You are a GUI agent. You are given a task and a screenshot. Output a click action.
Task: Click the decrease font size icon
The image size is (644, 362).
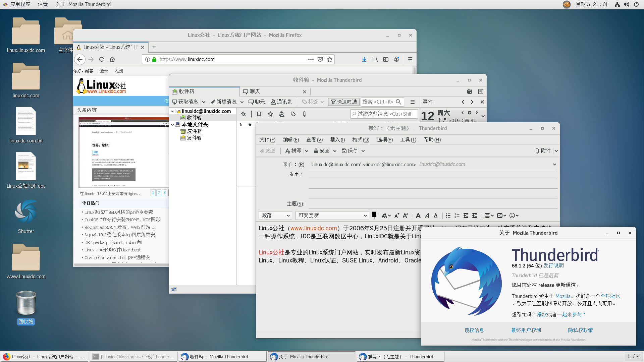tap(397, 216)
